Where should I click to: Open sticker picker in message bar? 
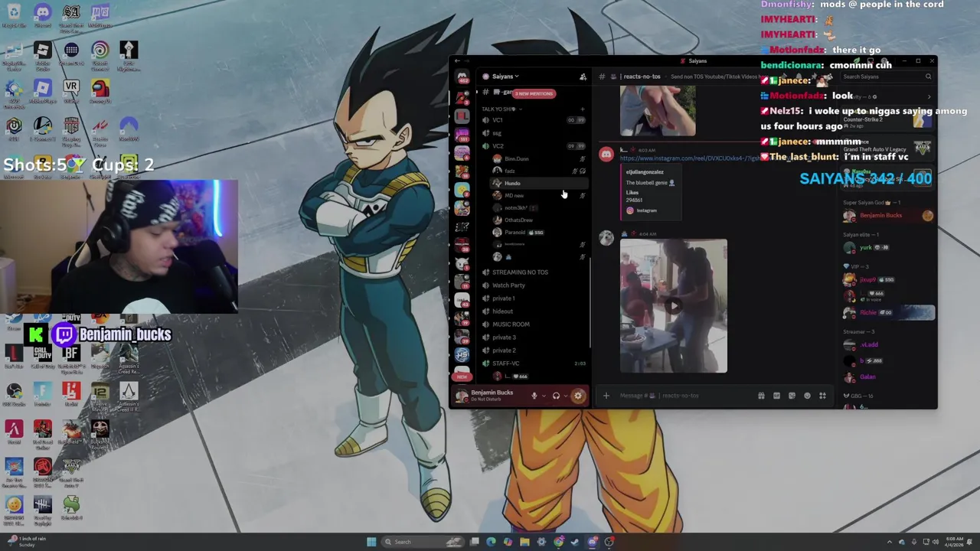(x=792, y=396)
